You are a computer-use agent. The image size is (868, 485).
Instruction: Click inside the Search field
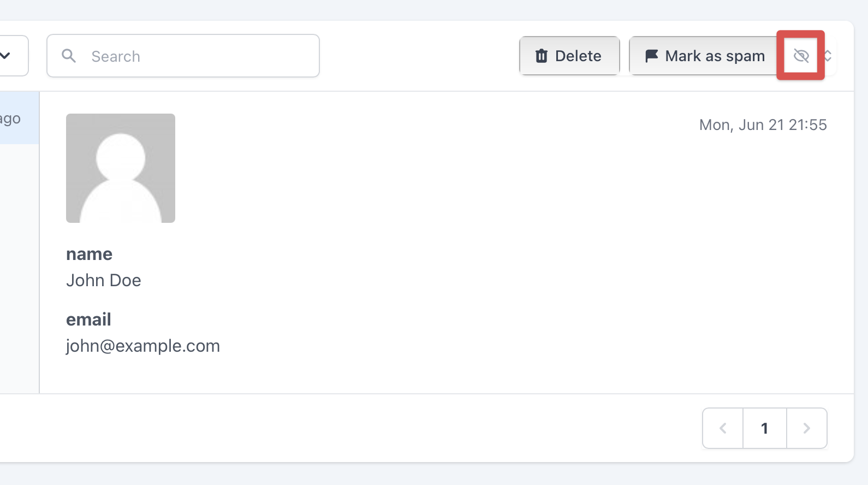[183, 56]
